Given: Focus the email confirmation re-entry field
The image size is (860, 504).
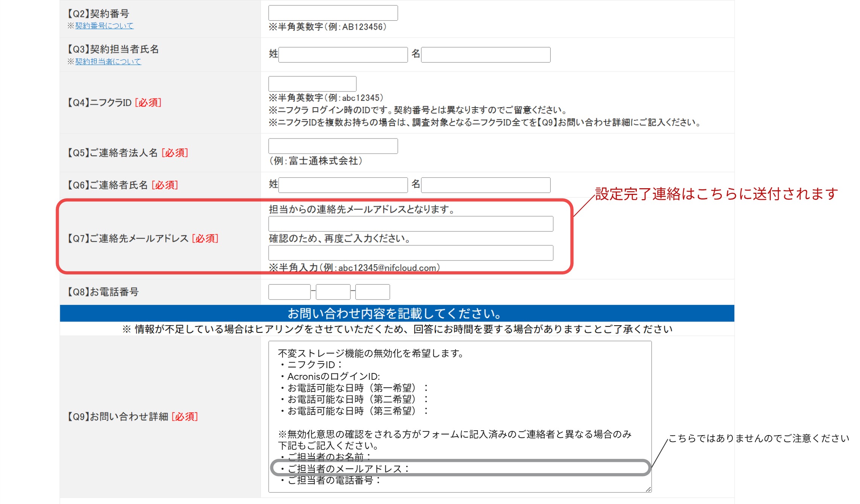Looking at the screenshot, I should point(410,253).
